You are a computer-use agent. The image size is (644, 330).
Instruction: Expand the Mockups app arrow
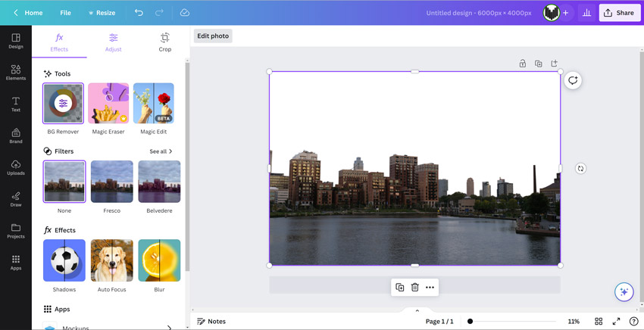(169, 328)
